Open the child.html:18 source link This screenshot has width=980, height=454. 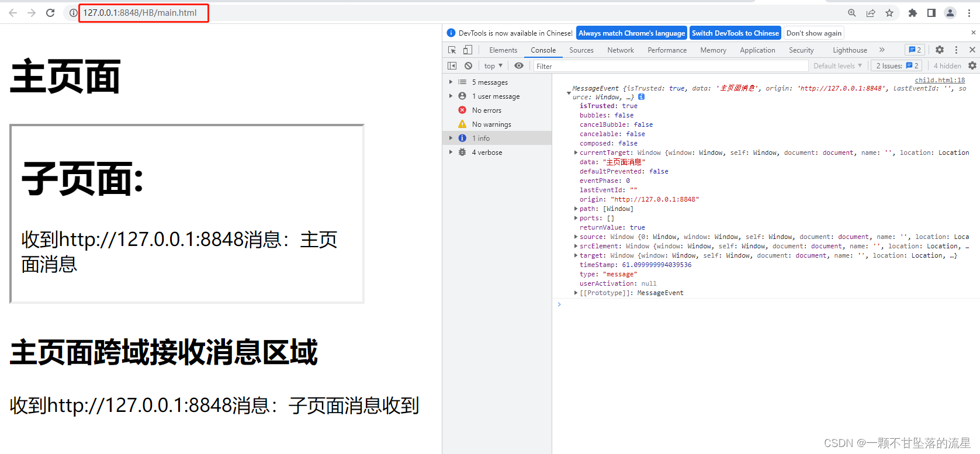(x=940, y=80)
